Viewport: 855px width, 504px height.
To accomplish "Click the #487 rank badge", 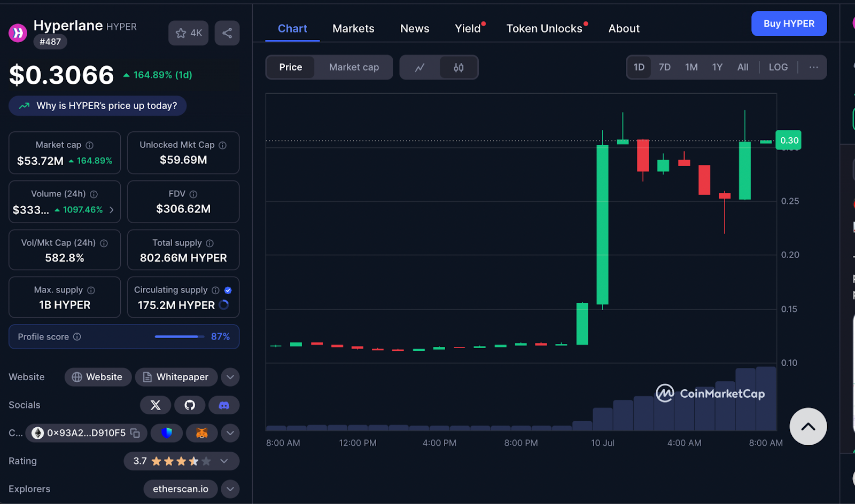I will 50,42.
